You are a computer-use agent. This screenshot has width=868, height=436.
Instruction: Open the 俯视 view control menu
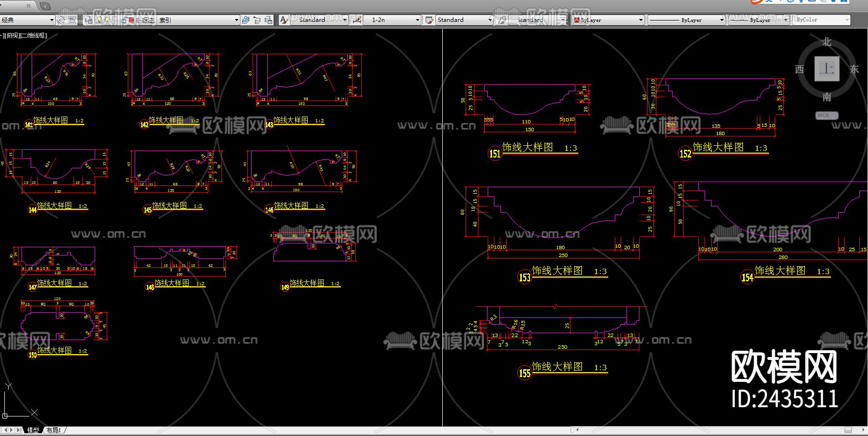tap(13, 36)
